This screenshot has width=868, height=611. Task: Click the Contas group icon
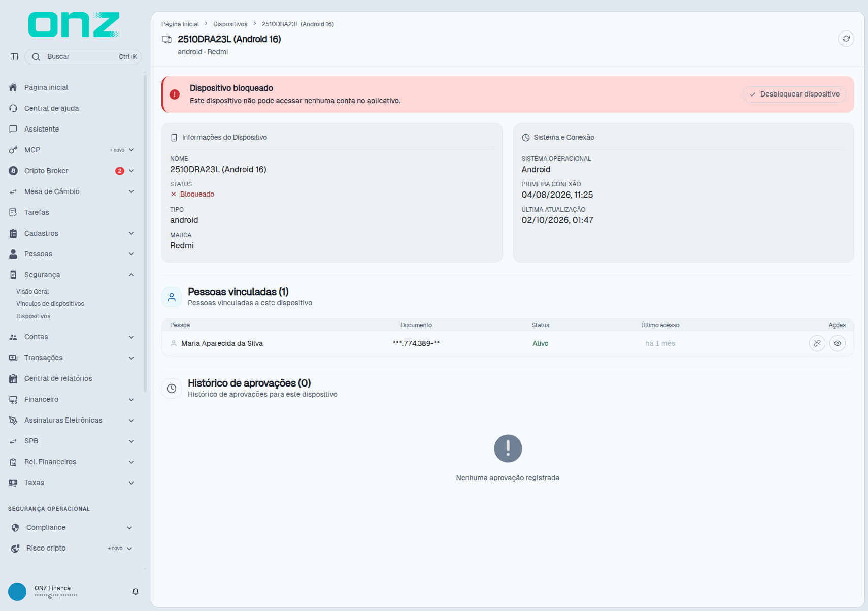[13, 337]
